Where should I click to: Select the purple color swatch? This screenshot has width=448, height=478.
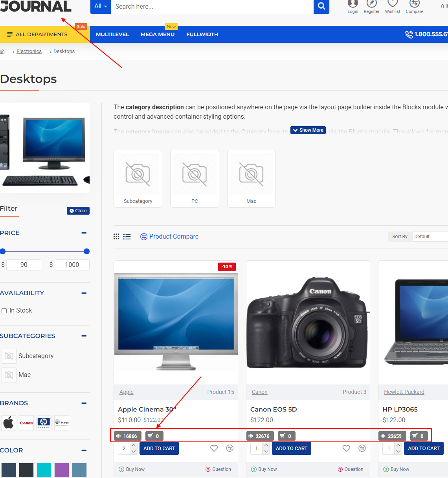tap(62, 470)
